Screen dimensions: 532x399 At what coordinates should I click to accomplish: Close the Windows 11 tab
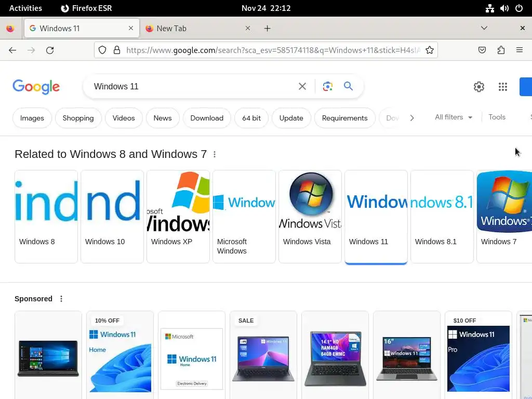pos(131,28)
